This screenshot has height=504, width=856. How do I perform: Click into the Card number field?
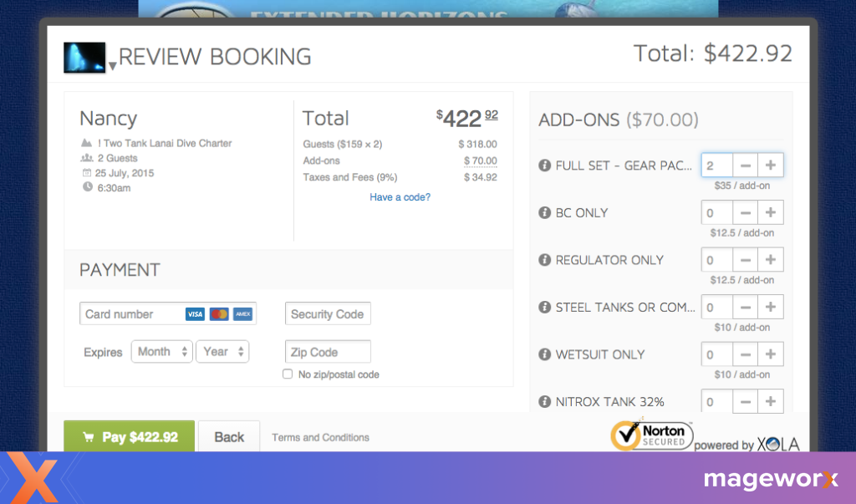click(x=168, y=313)
